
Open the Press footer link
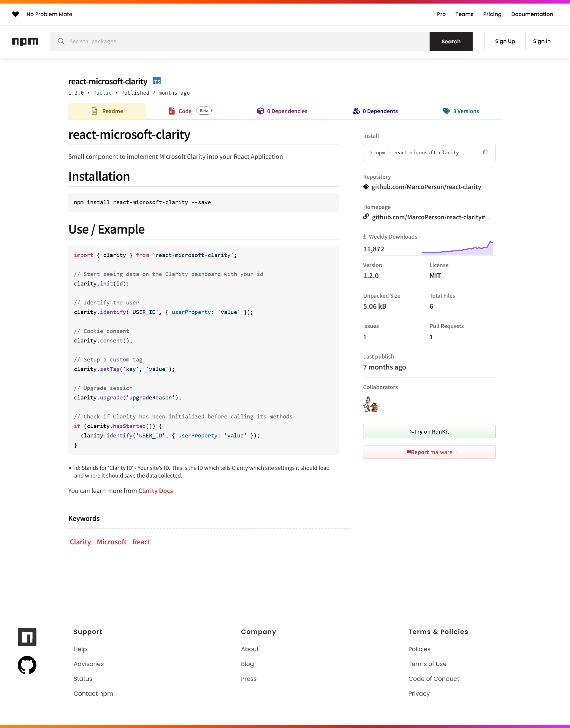(248, 679)
